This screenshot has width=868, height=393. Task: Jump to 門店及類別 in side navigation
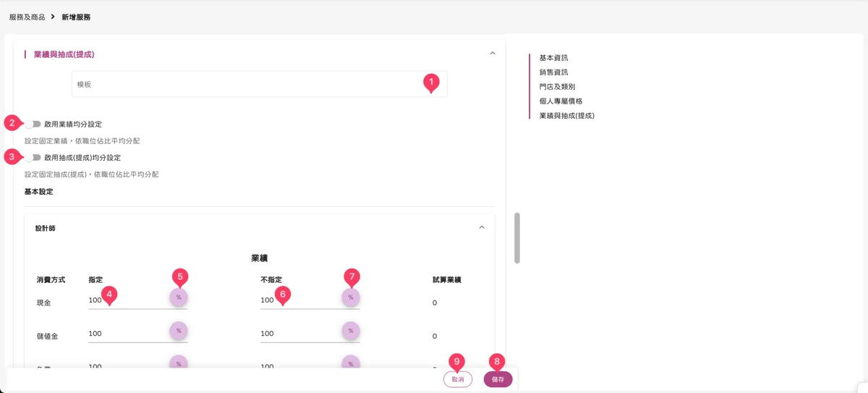point(557,87)
